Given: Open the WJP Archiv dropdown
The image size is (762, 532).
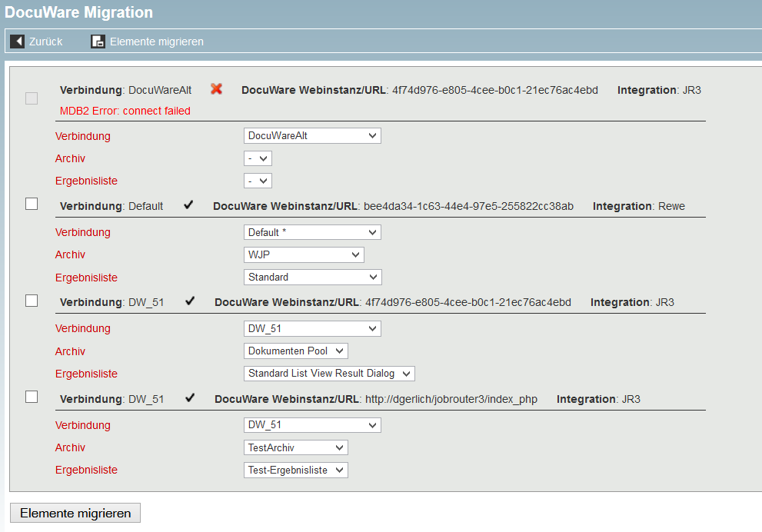Looking at the screenshot, I should coord(304,254).
